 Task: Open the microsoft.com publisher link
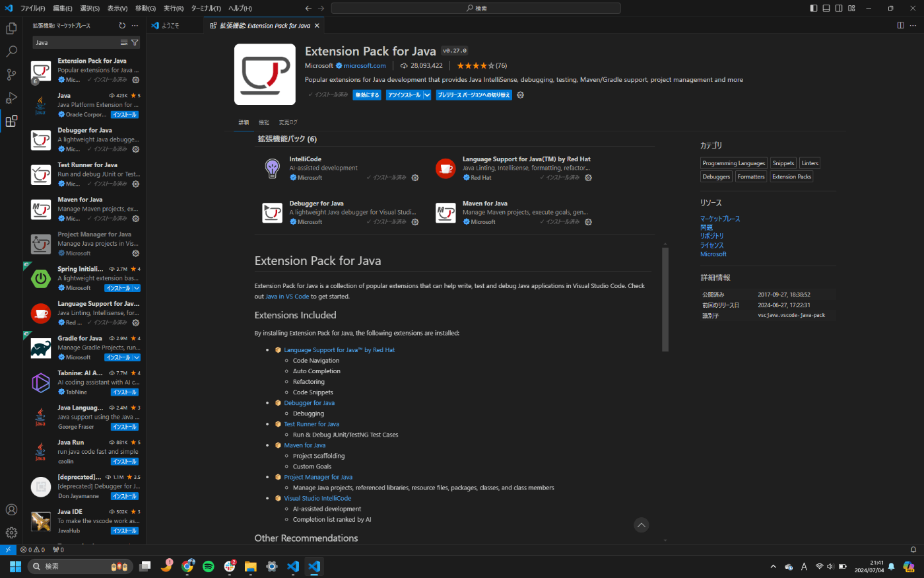tap(364, 65)
